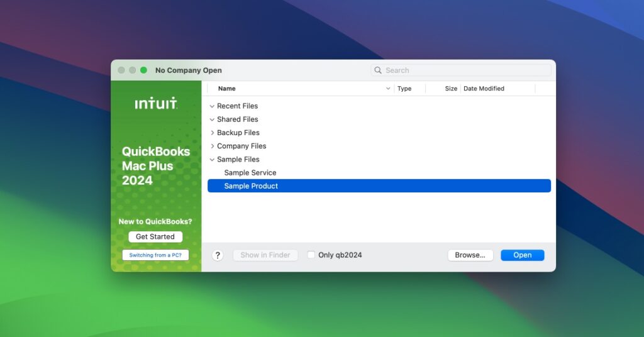Click the Company Files label

click(241, 146)
